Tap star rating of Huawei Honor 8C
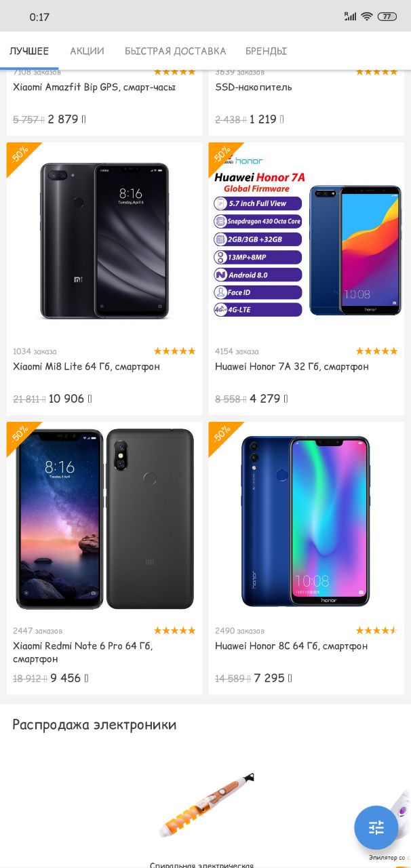 376,631
